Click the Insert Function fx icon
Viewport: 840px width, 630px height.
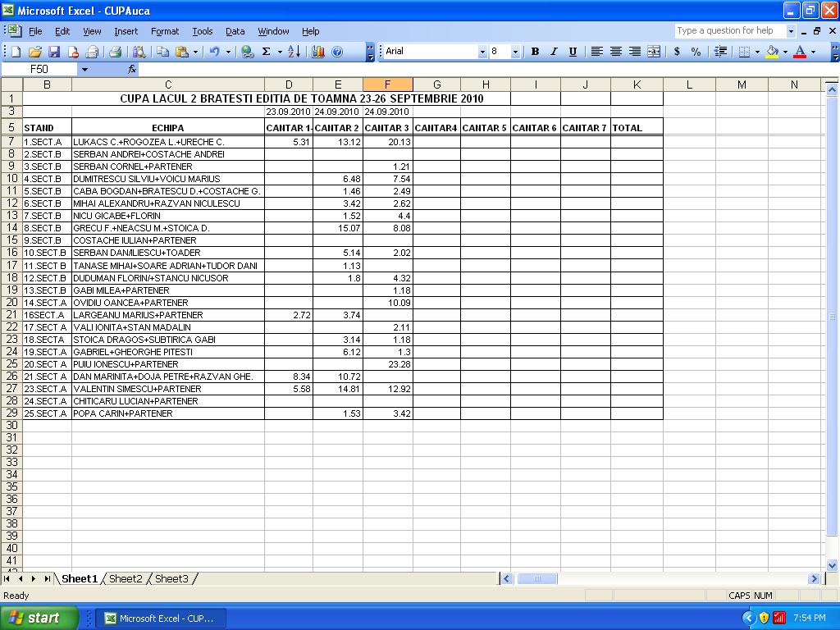132,70
